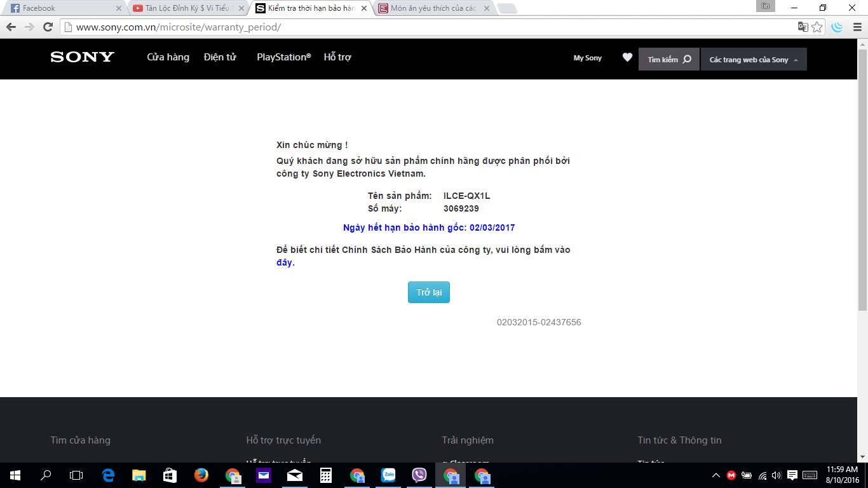Screen dimensions: 868x488
Task: Click the Chrome profile button in title bar
Action: click(766, 6)
